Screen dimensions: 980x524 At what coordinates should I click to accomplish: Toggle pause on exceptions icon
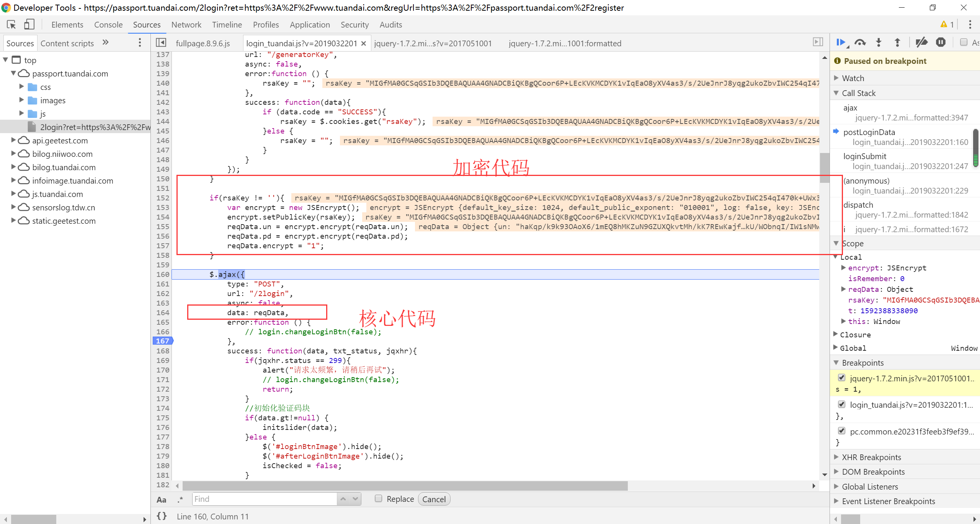tap(941, 42)
